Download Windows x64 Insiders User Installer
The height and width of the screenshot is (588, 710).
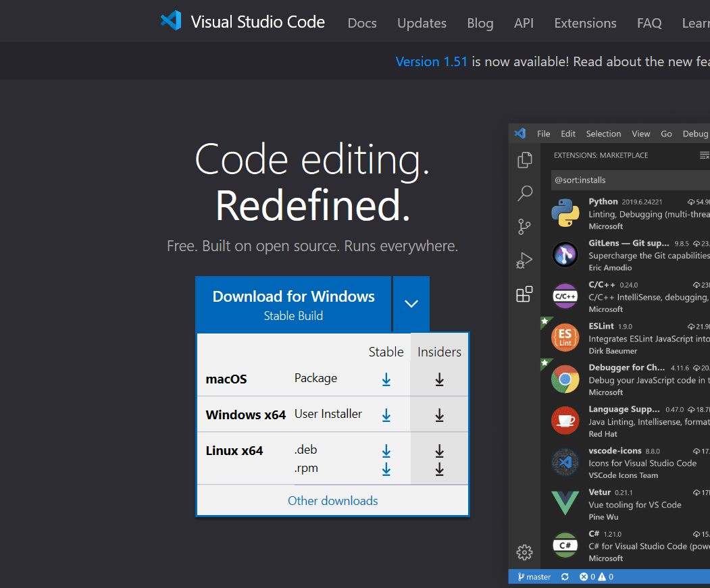click(x=439, y=415)
